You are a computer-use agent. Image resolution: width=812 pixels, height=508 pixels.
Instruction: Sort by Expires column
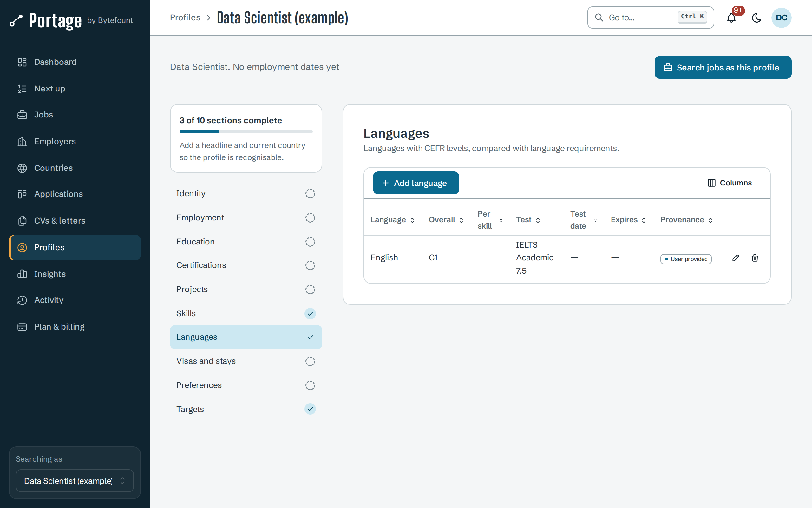point(628,220)
